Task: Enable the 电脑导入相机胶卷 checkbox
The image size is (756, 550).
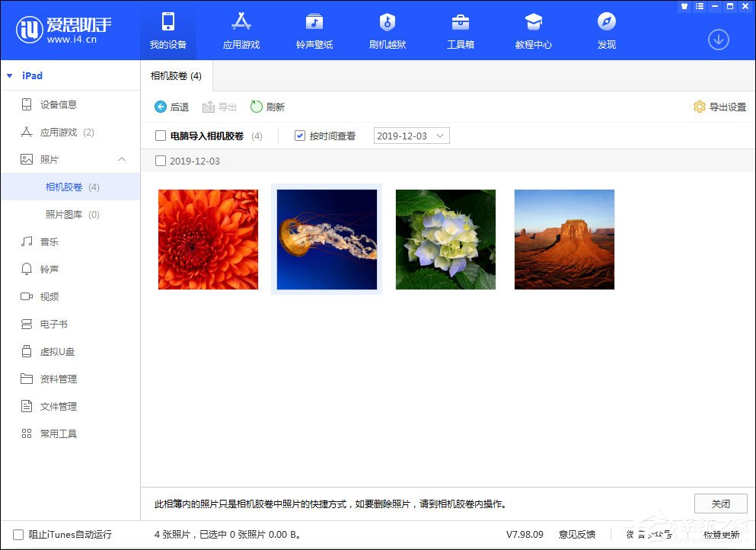Action: point(161,136)
